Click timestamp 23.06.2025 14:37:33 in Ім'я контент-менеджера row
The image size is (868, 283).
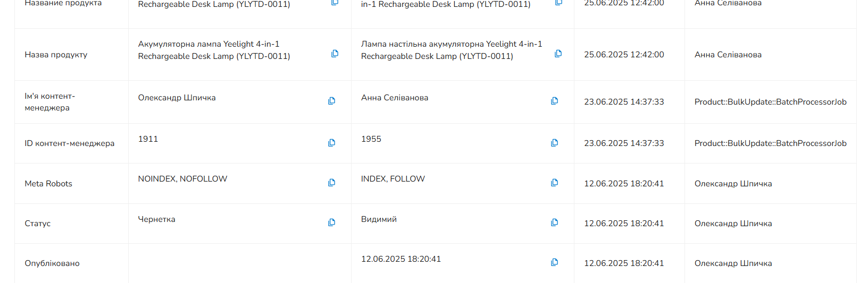[x=624, y=102]
